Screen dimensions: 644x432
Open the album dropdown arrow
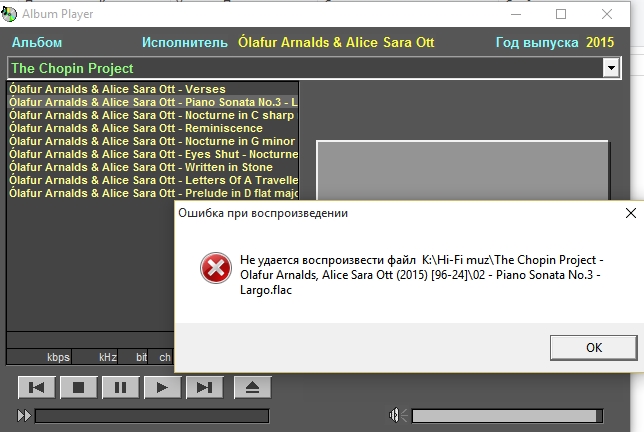point(611,68)
